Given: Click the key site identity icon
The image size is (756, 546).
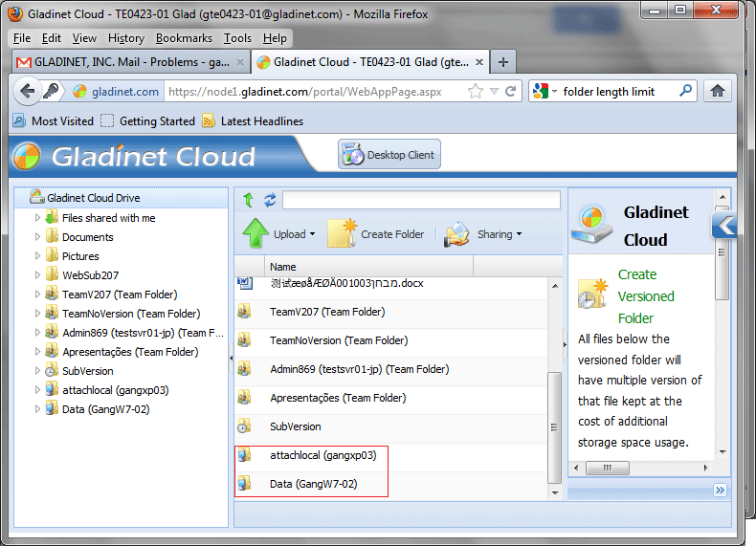Looking at the screenshot, I should [51, 91].
